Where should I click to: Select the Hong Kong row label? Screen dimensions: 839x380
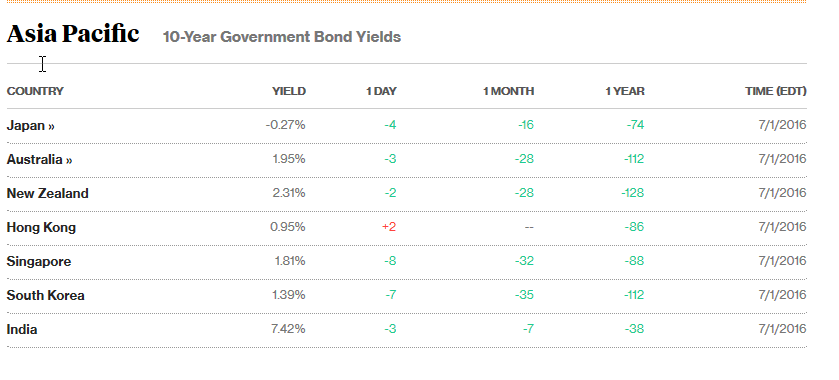41,227
